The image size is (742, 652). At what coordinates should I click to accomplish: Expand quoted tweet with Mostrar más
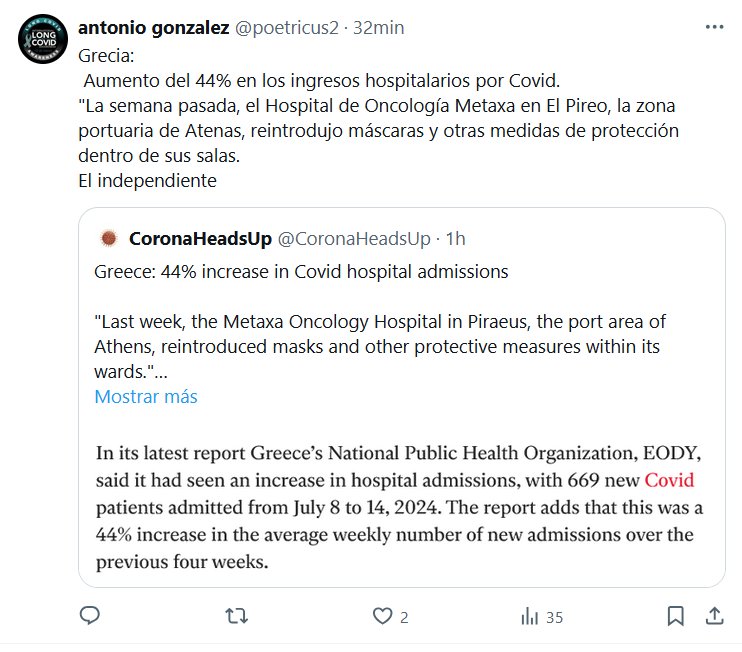pyautogui.click(x=146, y=397)
